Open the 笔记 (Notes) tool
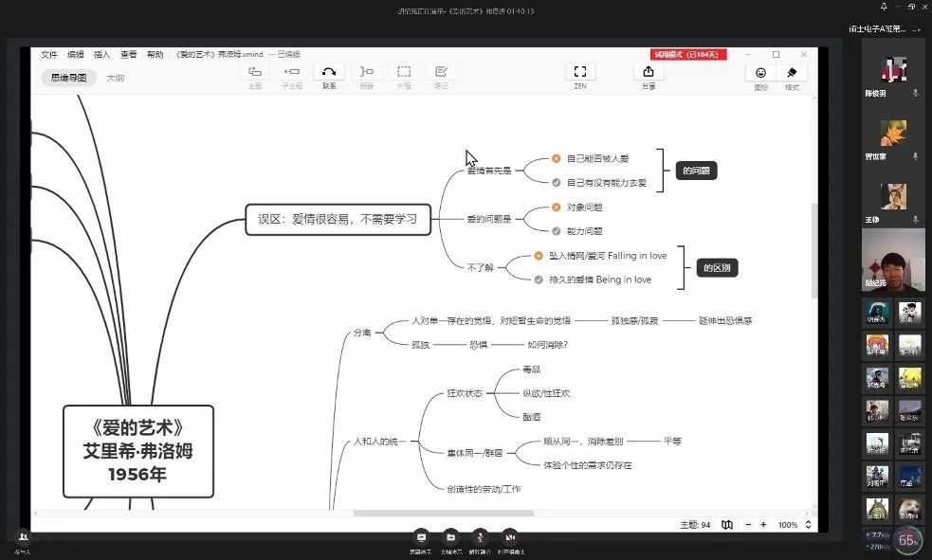Image resolution: width=932 pixels, height=560 pixels. (441, 73)
